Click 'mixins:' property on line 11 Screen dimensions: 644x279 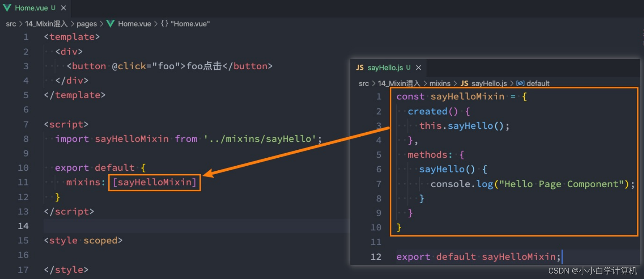[x=86, y=183]
